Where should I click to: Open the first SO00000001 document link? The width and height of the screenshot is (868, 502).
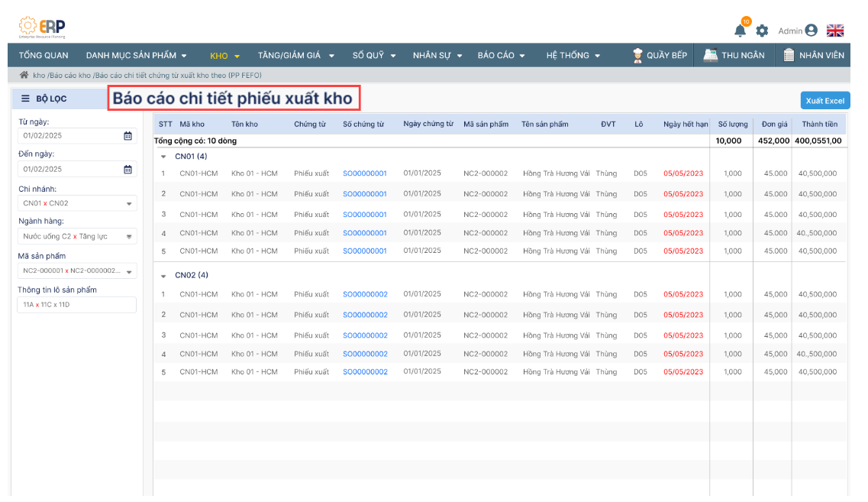(364, 173)
